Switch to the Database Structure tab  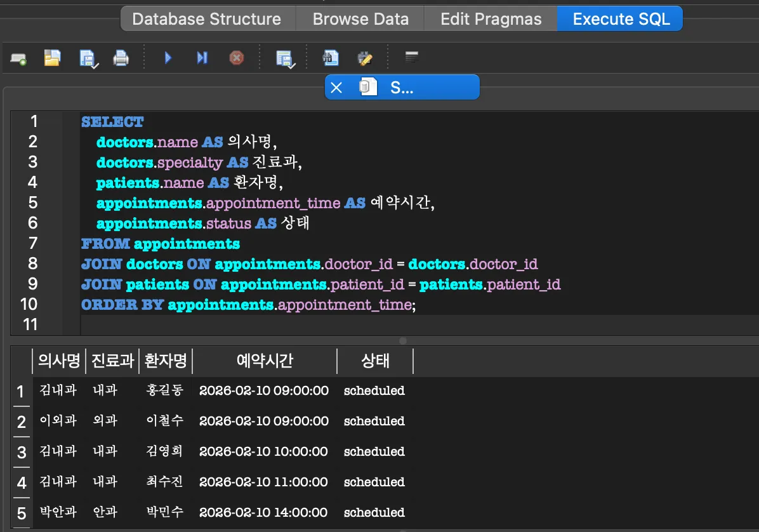[x=207, y=19]
